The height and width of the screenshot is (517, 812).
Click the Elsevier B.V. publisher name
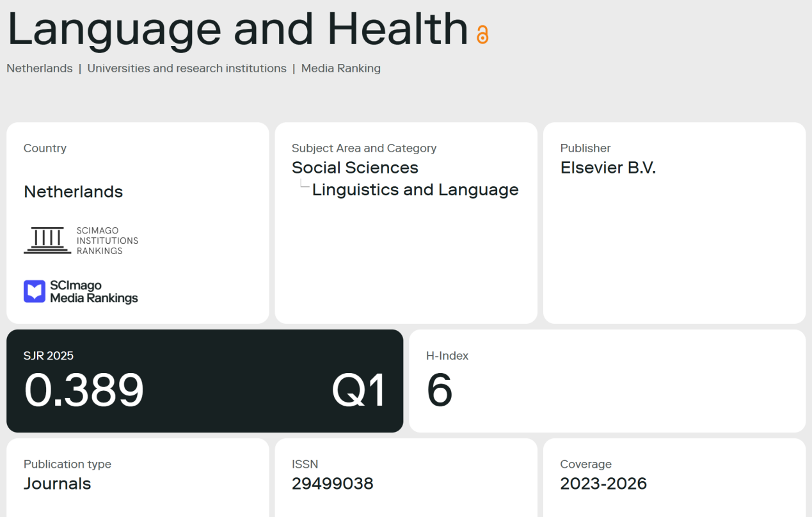click(608, 168)
